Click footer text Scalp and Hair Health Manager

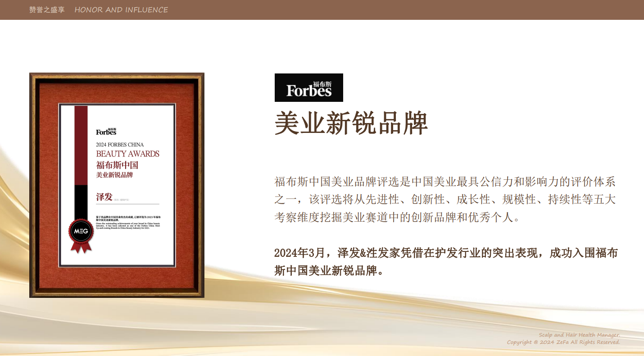click(x=580, y=335)
